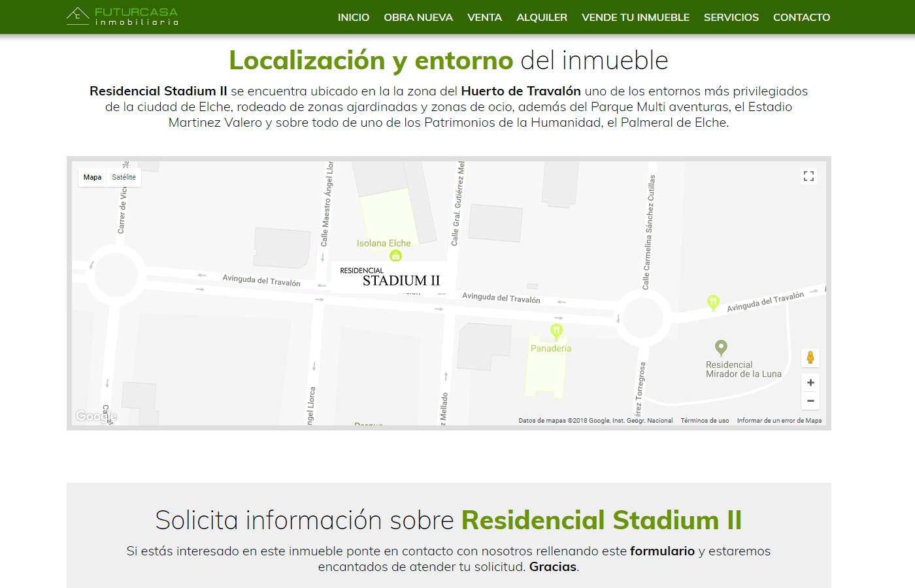This screenshot has height=588, width=915.
Task: Select ALQUILER in the navigation
Action: click(x=542, y=18)
